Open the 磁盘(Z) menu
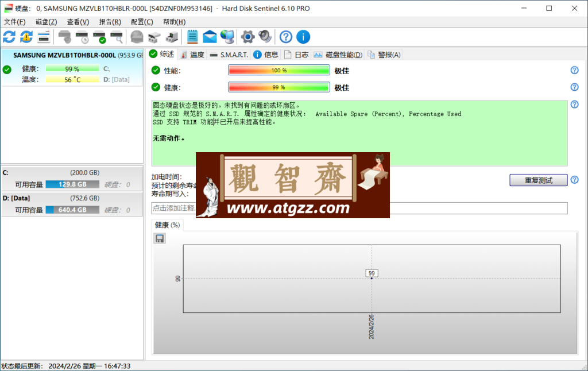 (47, 22)
